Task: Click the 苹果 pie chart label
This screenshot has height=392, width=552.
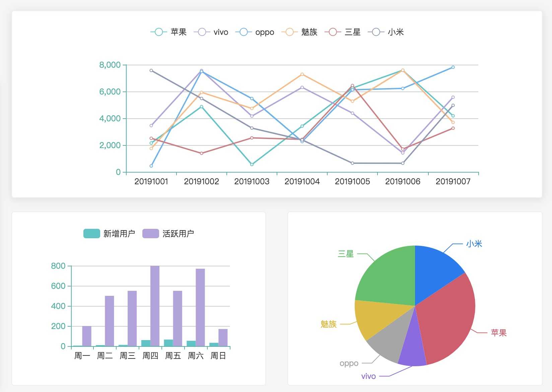Action: 499,333
